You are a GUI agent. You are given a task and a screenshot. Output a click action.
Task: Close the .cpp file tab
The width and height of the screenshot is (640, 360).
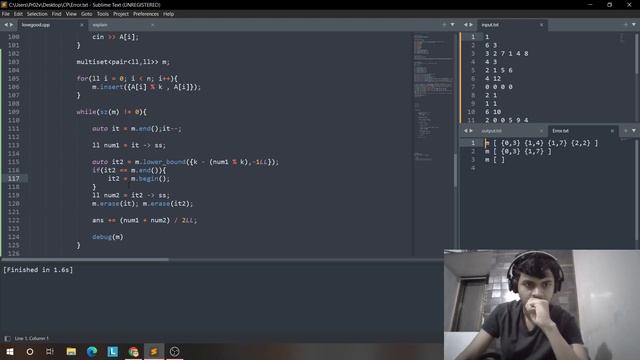coord(82,25)
